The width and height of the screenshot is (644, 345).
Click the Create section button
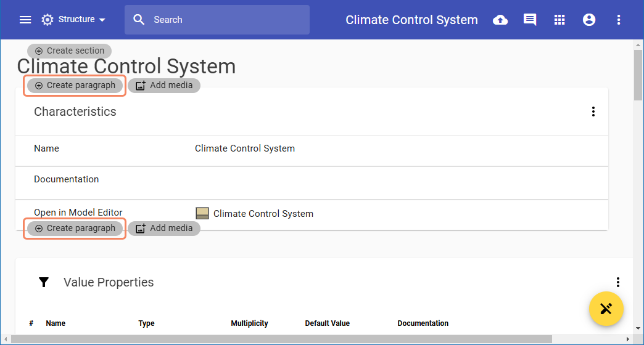70,51
